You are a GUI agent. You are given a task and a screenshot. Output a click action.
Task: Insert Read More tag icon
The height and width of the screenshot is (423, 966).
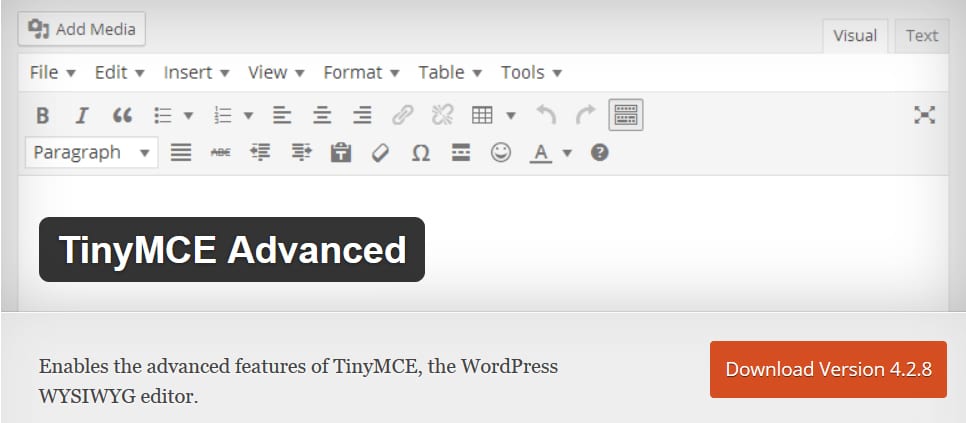tap(461, 152)
